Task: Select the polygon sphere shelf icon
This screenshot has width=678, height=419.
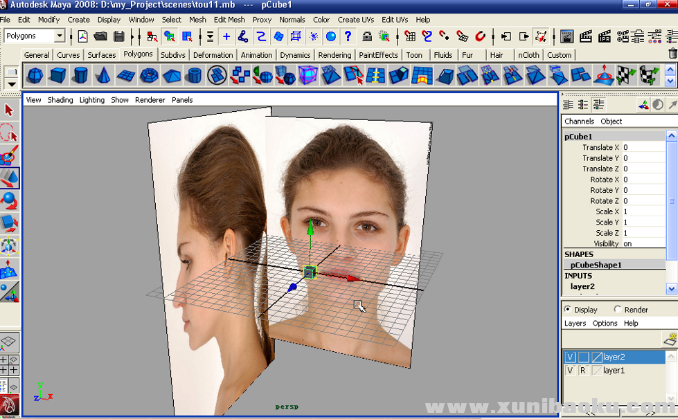Action: point(35,75)
